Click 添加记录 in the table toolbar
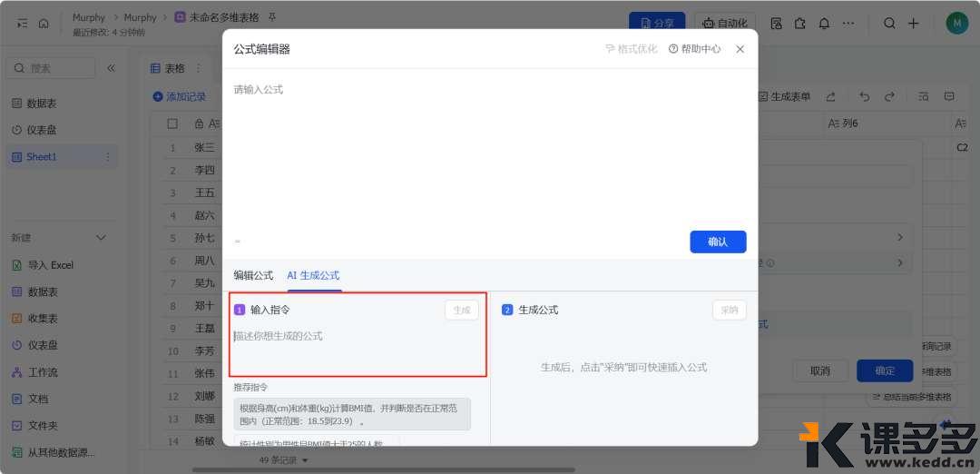 coord(180,97)
